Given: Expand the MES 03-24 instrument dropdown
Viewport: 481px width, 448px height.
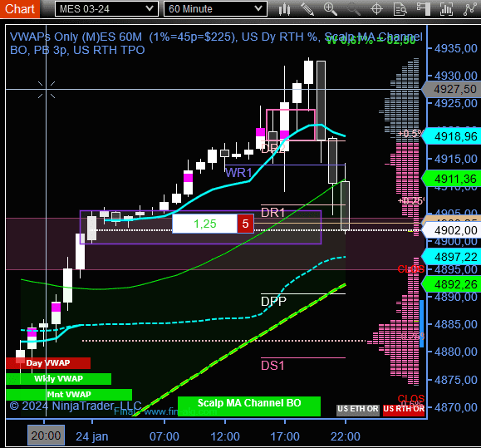Looking at the screenshot, I should pyautogui.click(x=106, y=8).
